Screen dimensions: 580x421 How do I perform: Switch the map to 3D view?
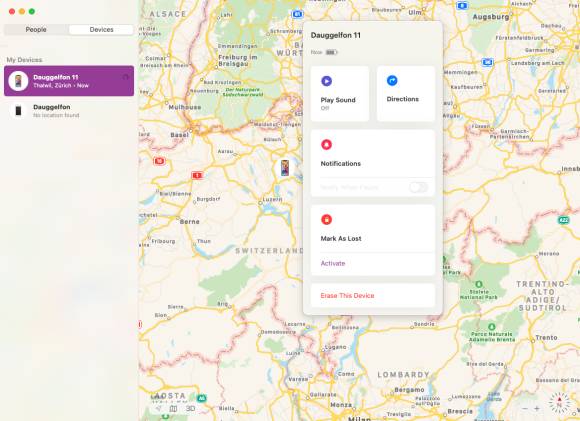point(190,408)
